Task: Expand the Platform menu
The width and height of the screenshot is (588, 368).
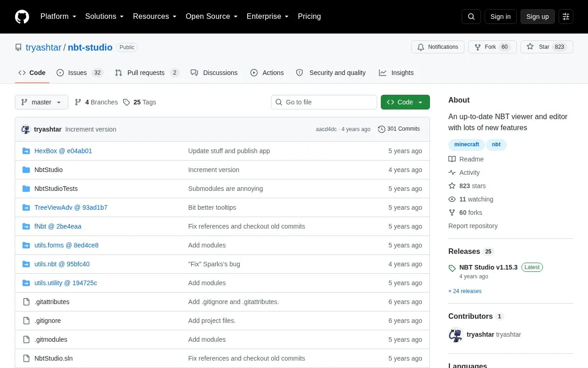Action: coord(58,17)
